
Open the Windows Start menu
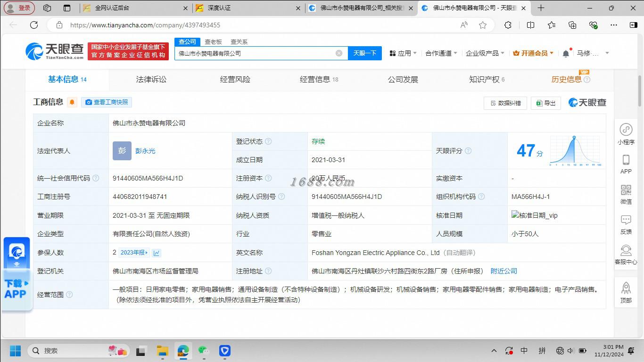(16, 351)
